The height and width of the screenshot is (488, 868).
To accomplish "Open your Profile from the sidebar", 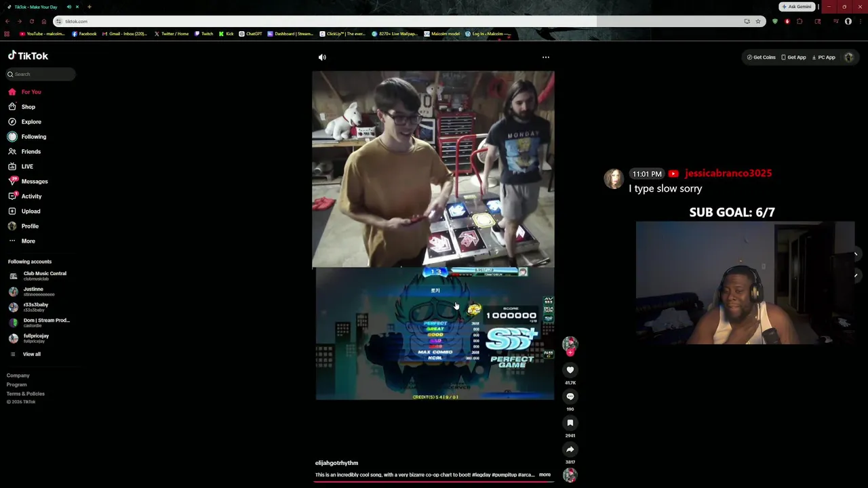I will pos(23,226).
